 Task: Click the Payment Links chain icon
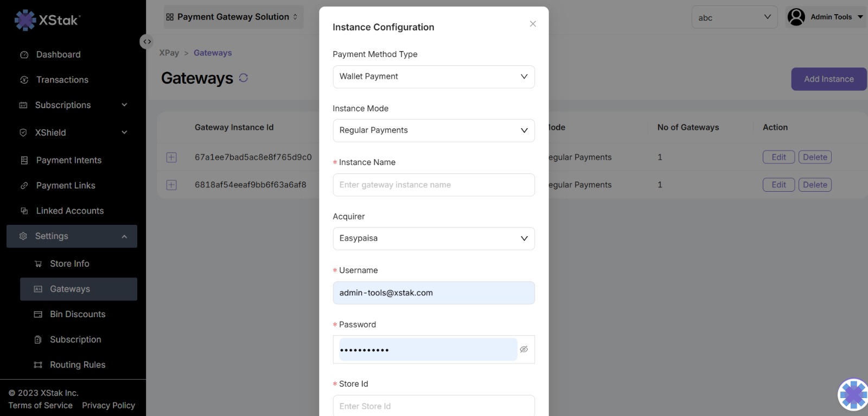[24, 186]
